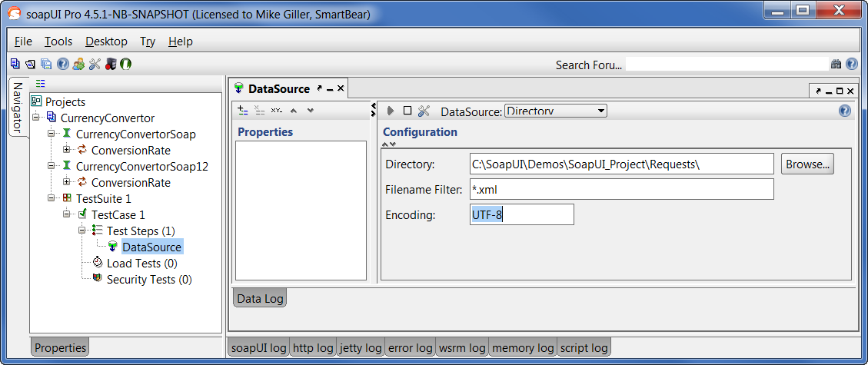The width and height of the screenshot is (868, 365).
Task: Minimize the DataSource tab
Action: tap(330, 89)
